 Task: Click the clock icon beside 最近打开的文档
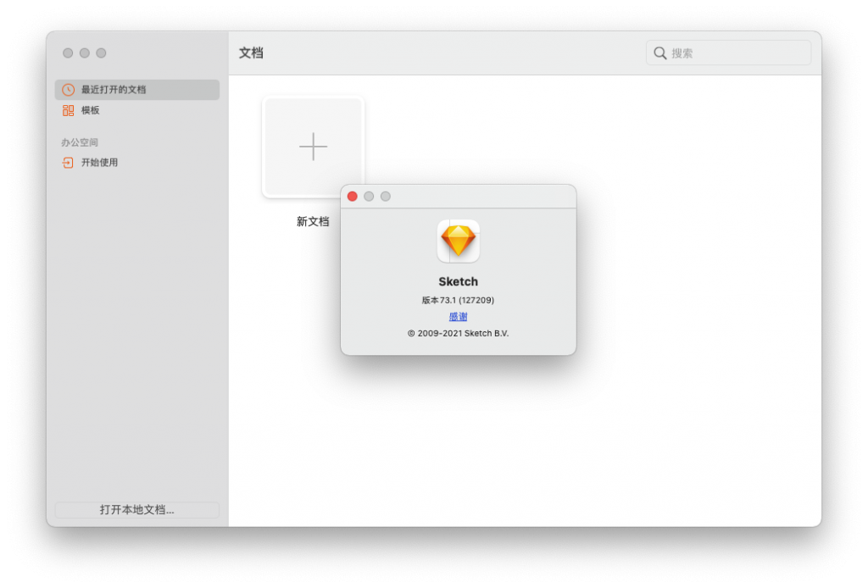68,90
